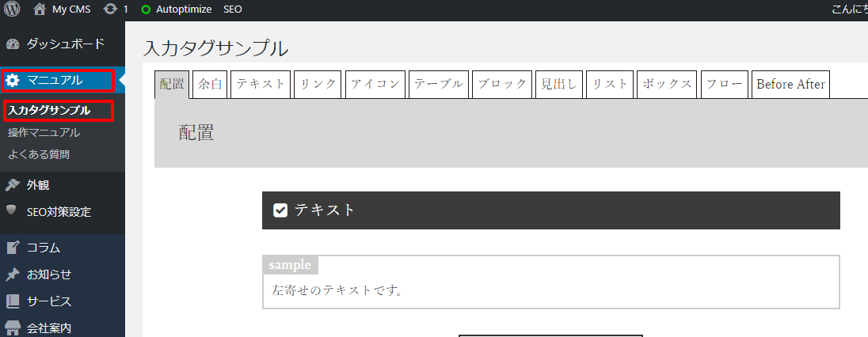This screenshot has height=337, width=868.
Task: Select the Before After tab
Action: (790, 84)
